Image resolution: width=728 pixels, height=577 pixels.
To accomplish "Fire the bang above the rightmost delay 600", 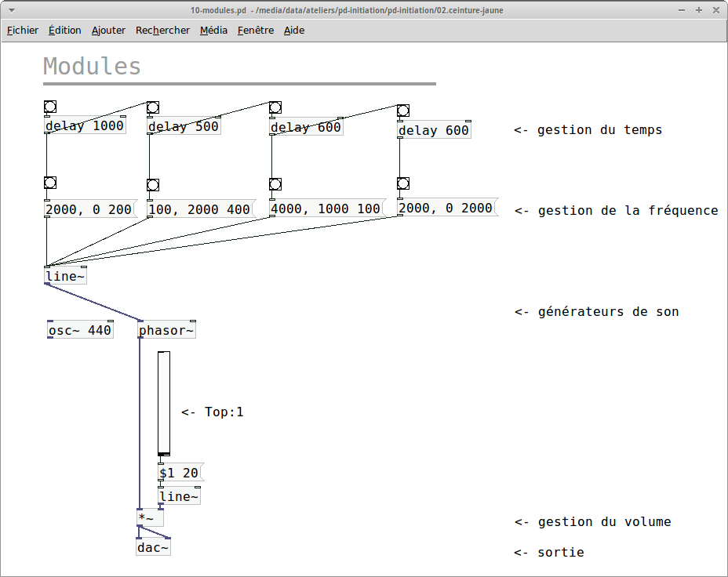I will [403, 111].
